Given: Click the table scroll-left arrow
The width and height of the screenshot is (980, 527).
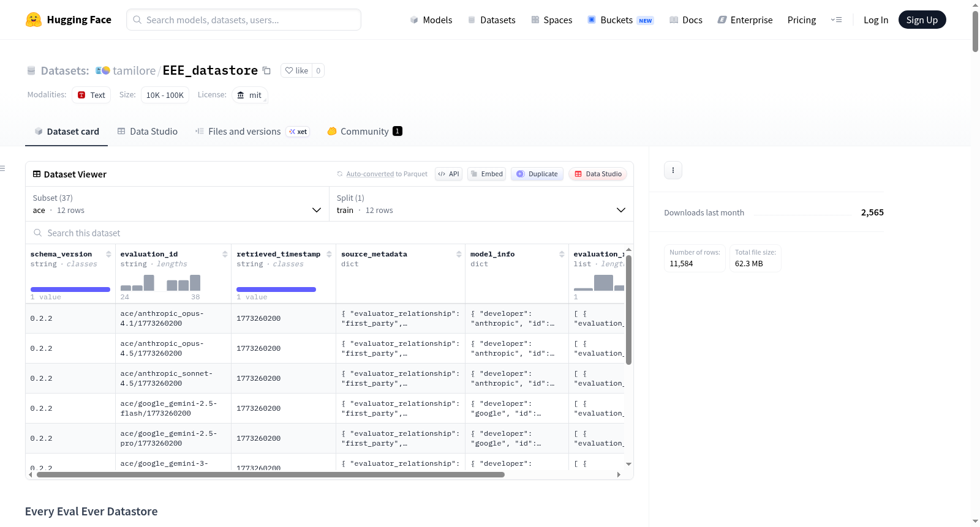Looking at the screenshot, I should [31, 474].
